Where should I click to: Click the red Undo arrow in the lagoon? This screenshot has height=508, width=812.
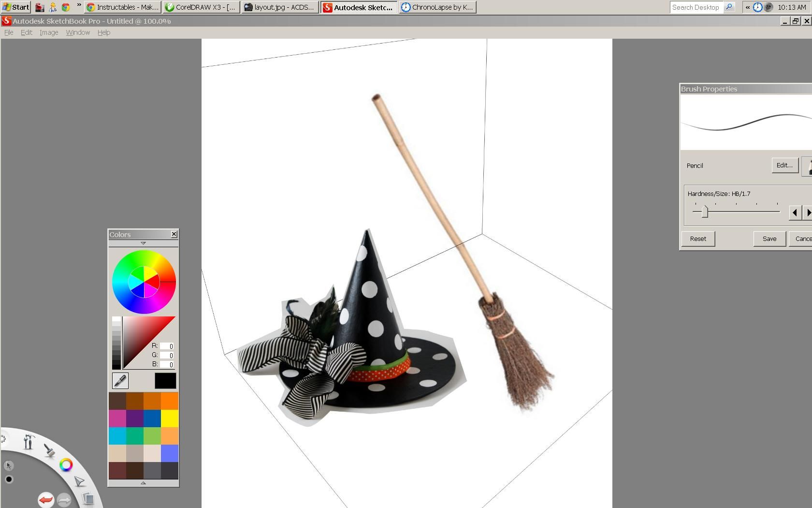[x=46, y=500]
